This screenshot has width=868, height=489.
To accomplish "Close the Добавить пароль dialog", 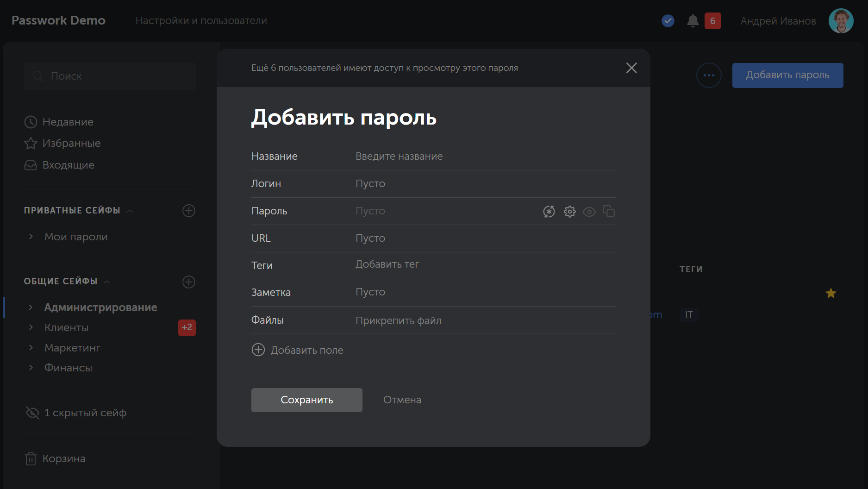I will (x=631, y=68).
